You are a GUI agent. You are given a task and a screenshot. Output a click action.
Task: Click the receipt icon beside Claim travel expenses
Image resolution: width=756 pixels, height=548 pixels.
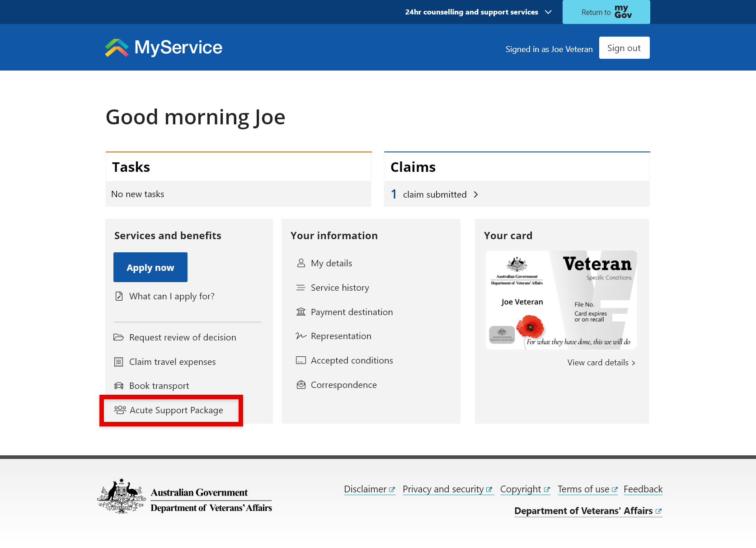coord(119,362)
